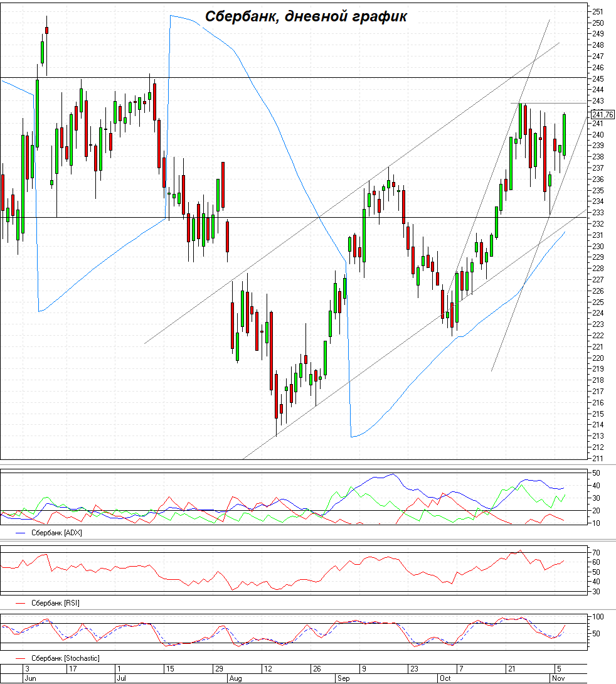The width and height of the screenshot is (616, 684).
Task: Click the current price label 241,76
Action: pyautogui.click(x=602, y=115)
